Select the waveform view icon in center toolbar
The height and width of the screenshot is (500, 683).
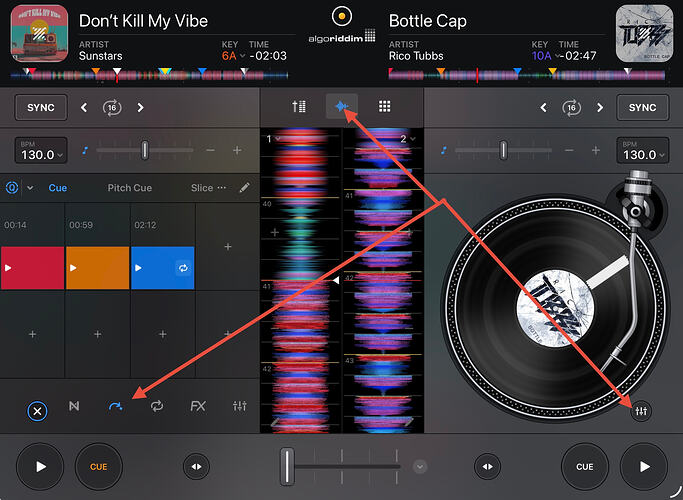point(342,106)
